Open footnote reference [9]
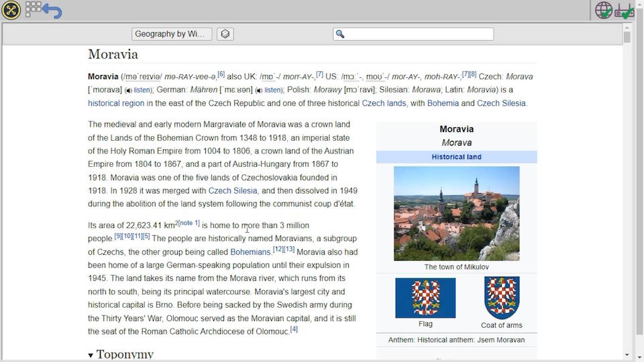This screenshot has height=362, width=644. point(118,236)
